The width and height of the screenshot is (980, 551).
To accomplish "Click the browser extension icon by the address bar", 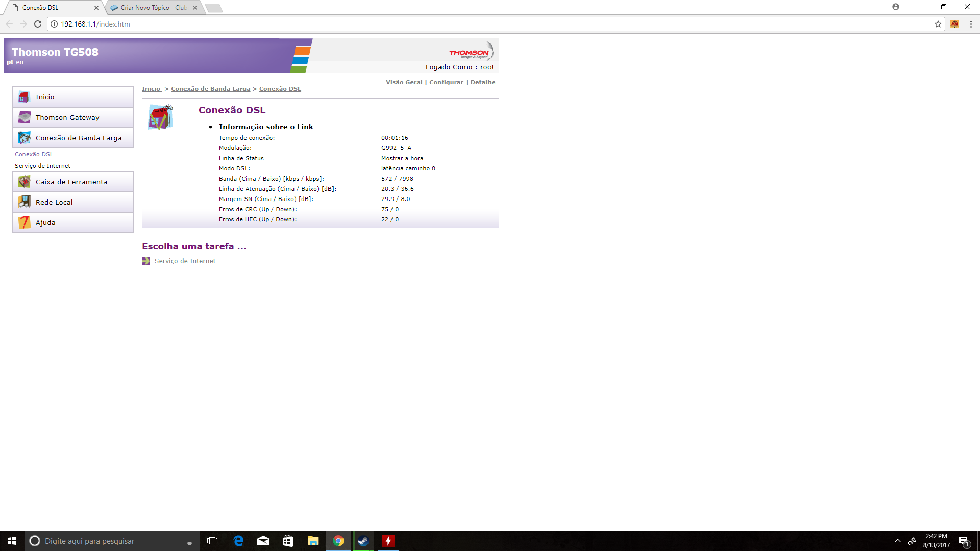I will coord(954,24).
